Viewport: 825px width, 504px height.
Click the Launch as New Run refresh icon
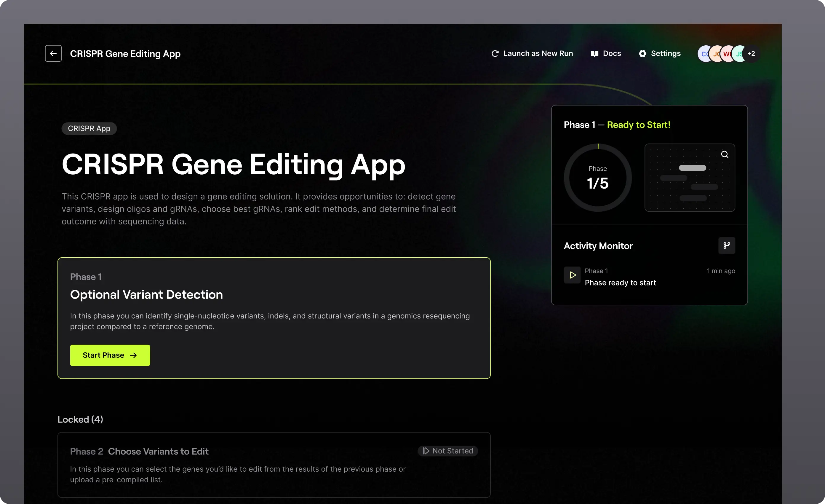(x=495, y=54)
